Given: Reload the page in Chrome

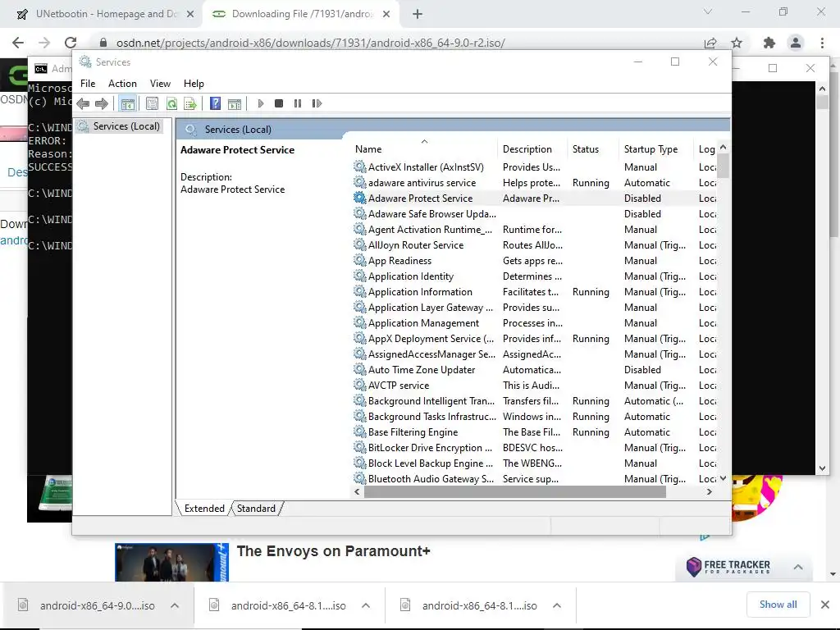Looking at the screenshot, I should coord(71,43).
